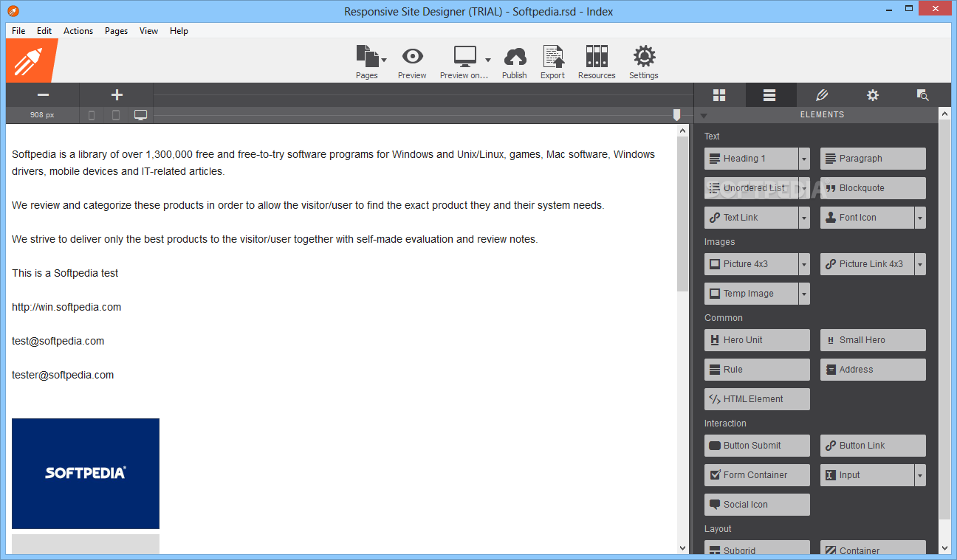
Task: Add an Input element
Action: (867, 475)
